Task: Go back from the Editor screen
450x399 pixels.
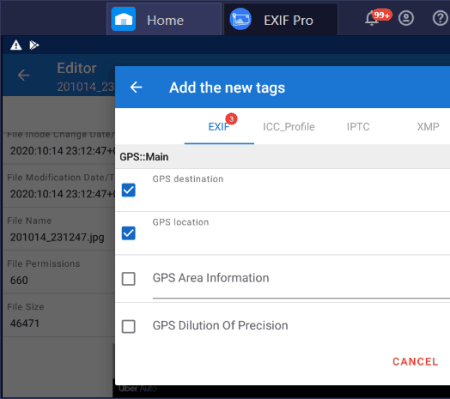Action: pos(23,75)
